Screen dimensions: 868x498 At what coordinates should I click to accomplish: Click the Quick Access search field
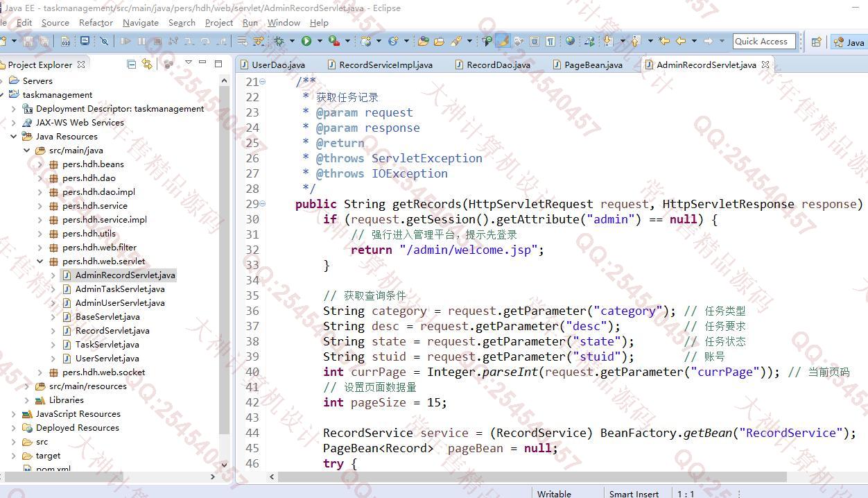pyautogui.click(x=763, y=42)
